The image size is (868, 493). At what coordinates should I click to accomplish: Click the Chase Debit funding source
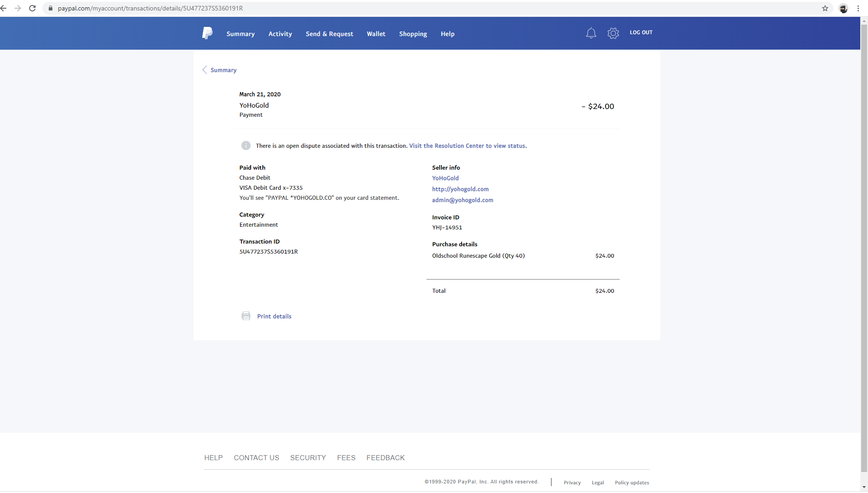[255, 177]
